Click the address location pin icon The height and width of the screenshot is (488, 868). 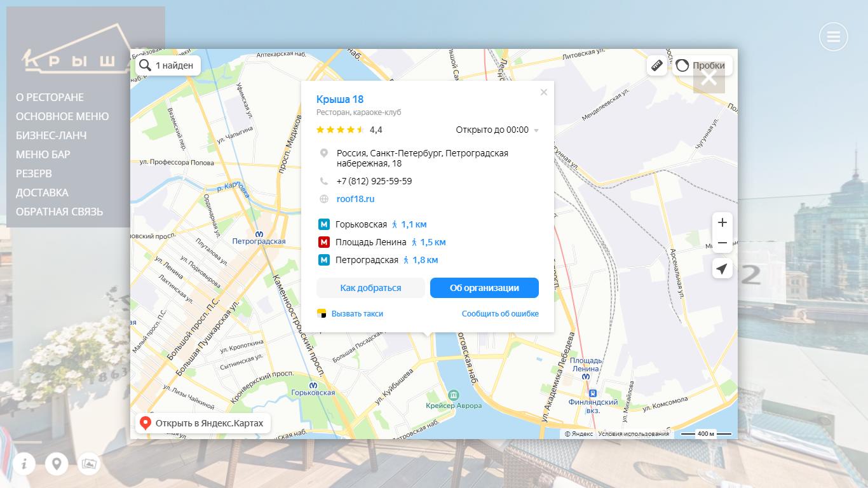click(324, 153)
